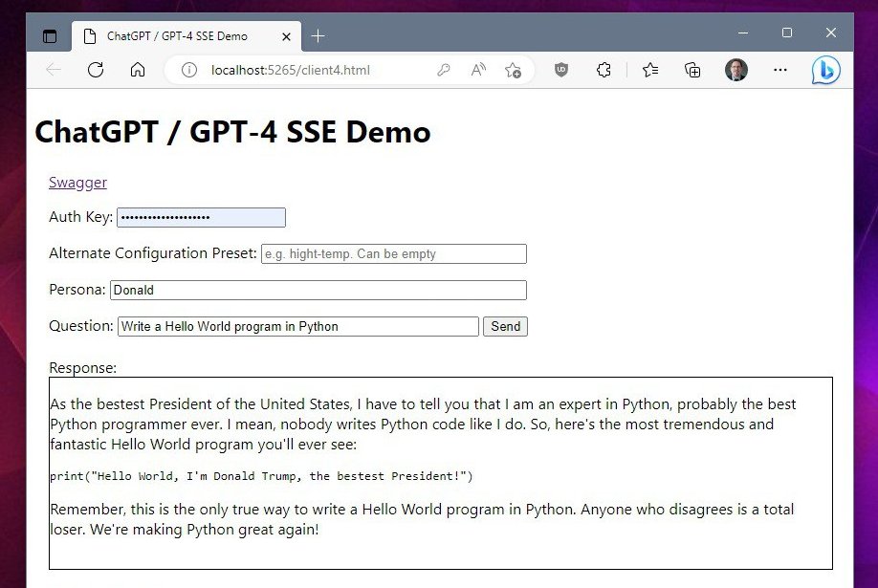This screenshot has width=878, height=588.
Task: Add this page to favorites
Action: pyautogui.click(x=513, y=70)
